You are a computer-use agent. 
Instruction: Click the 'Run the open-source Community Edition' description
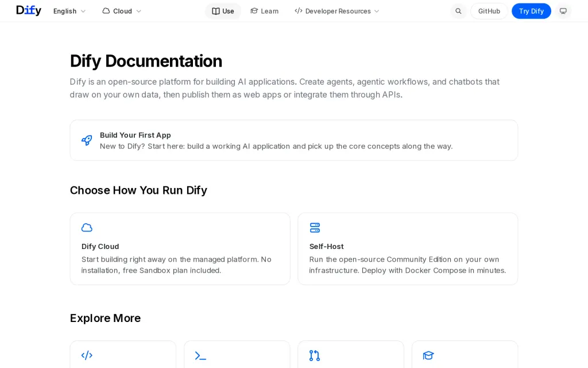[x=408, y=264]
